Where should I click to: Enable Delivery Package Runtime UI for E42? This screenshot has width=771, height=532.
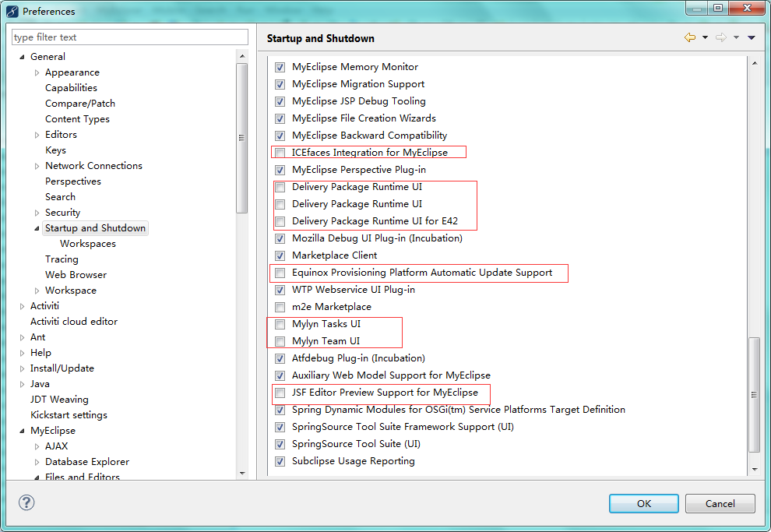point(280,221)
